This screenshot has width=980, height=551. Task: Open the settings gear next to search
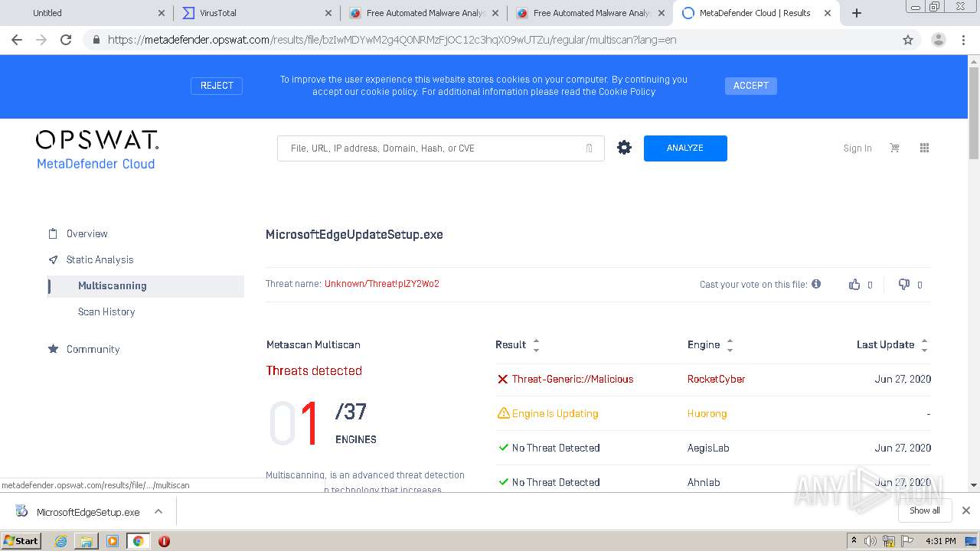click(x=625, y=148)
